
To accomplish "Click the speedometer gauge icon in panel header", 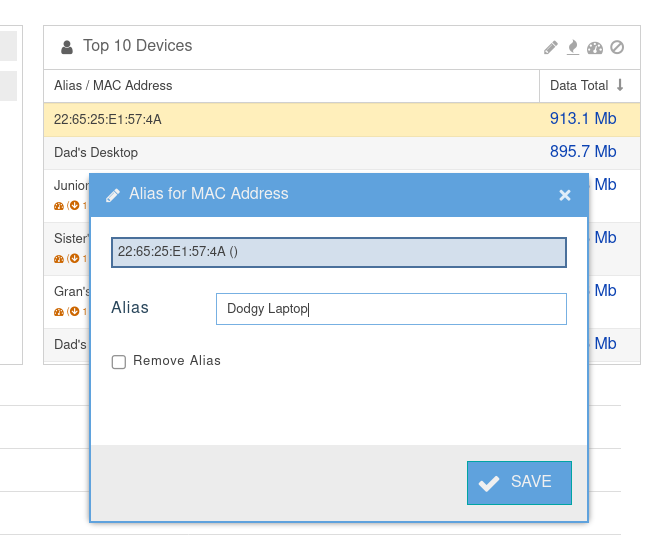I will coord(595,47).
